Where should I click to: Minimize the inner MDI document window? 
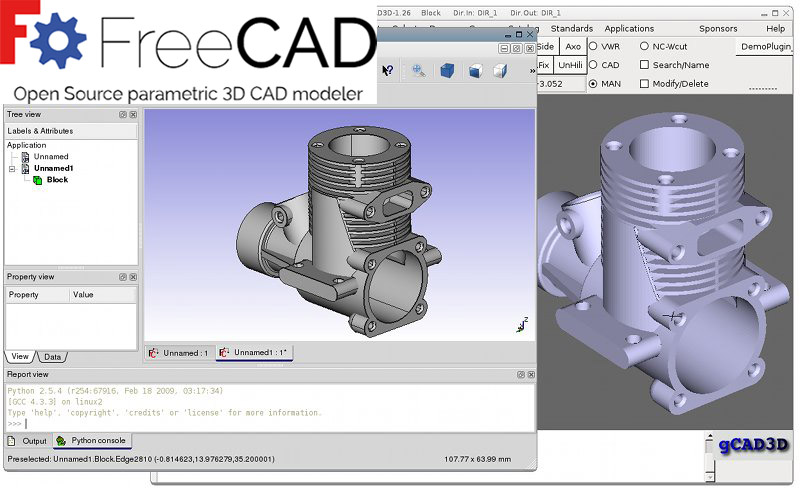coord(504,48)
